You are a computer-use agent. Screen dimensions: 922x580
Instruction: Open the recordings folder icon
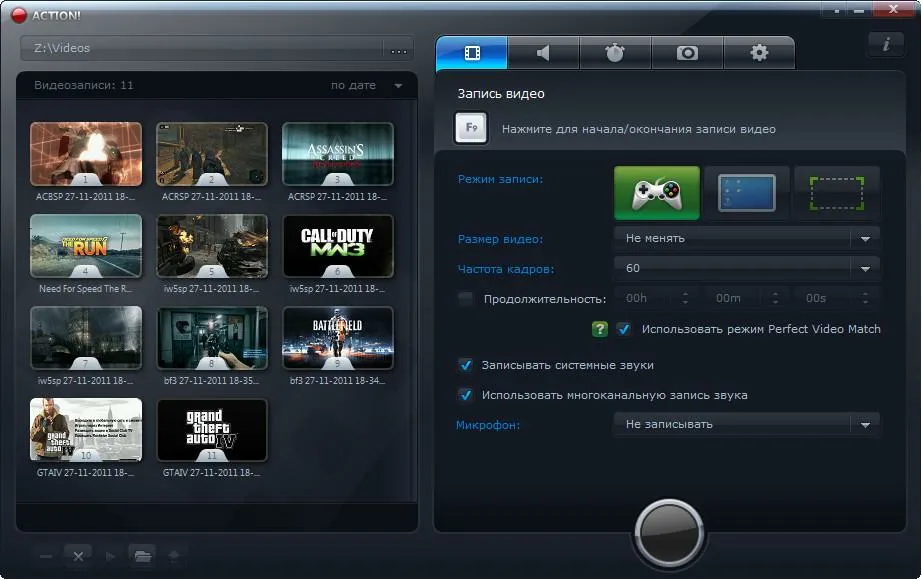(x=142, y=555)
